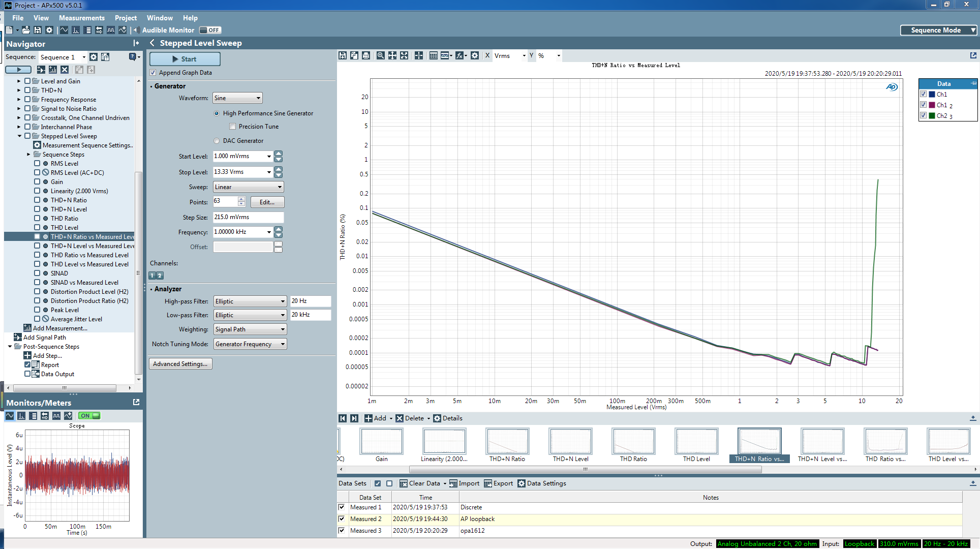Uncheck Append Graph Data

click(153, 73)
